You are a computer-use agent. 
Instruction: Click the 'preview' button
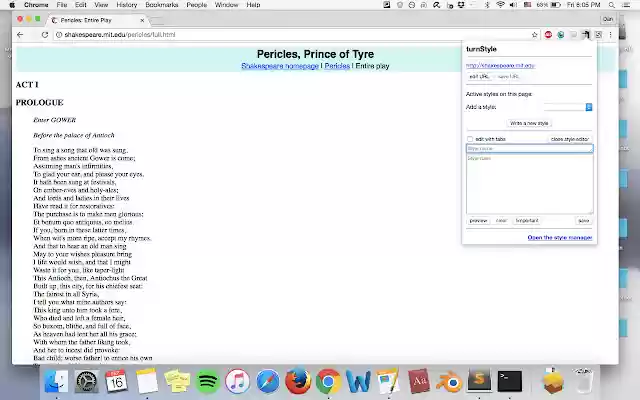478,221
